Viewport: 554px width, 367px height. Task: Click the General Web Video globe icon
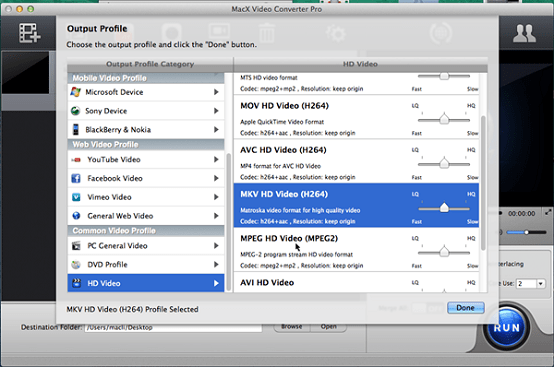76,216
